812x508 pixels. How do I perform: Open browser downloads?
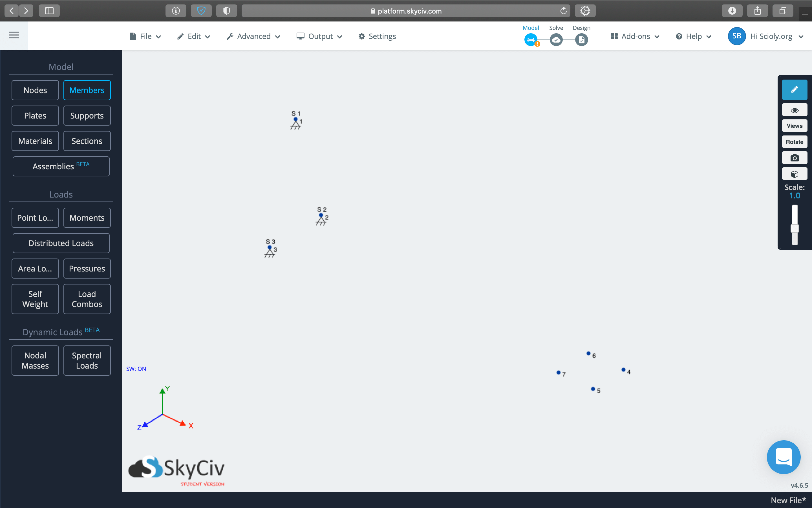pyautogui.click(x=732, y=11)
